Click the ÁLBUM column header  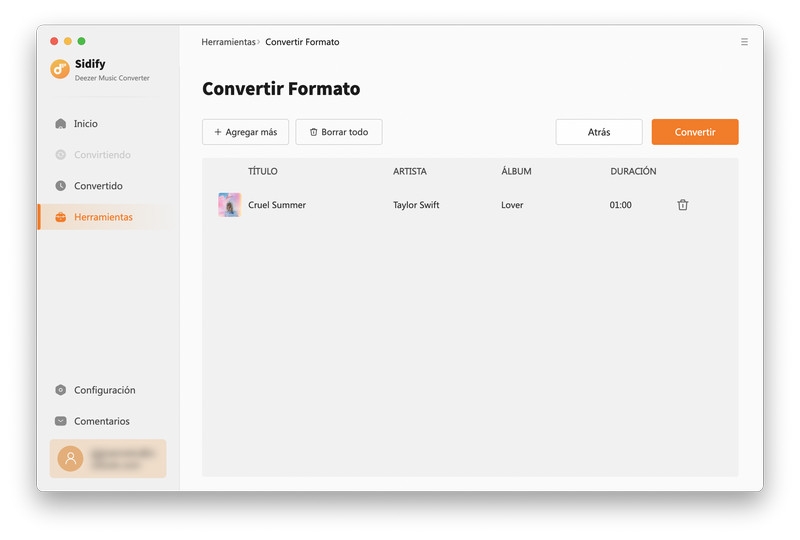click(516, 171)
